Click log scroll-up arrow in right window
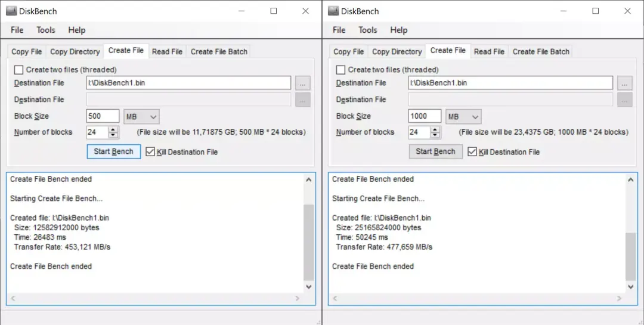This screenshot has height=325, width=644. [x=631, y=179]
